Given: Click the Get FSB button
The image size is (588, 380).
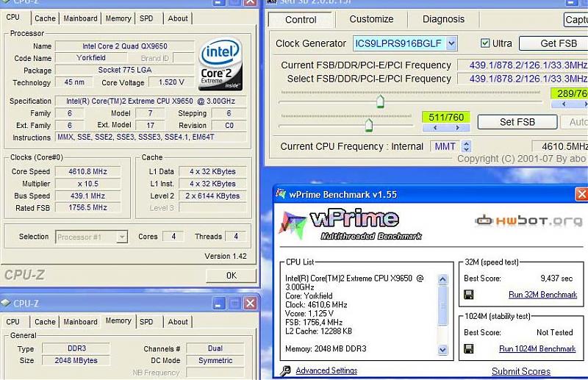Looking at the screenshot, I should (553, 43).
